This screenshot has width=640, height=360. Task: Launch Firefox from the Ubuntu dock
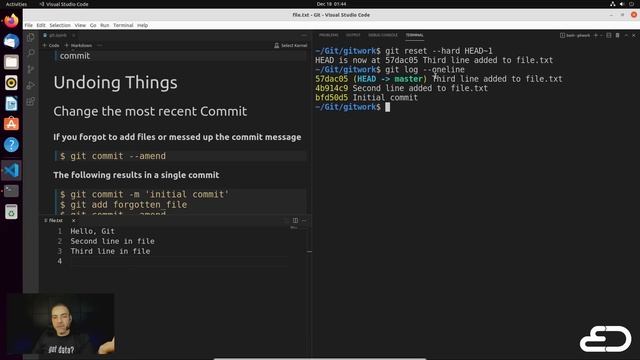click(x=11, y=20)
